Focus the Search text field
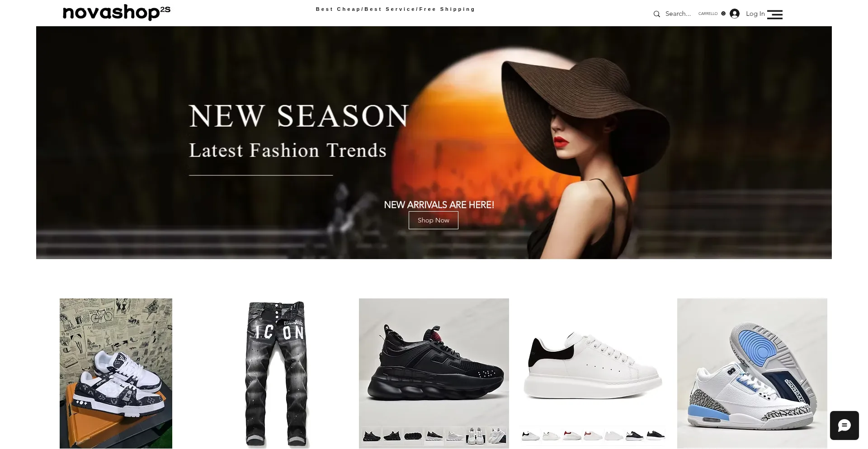868x449 pixels. coord(678,14)
